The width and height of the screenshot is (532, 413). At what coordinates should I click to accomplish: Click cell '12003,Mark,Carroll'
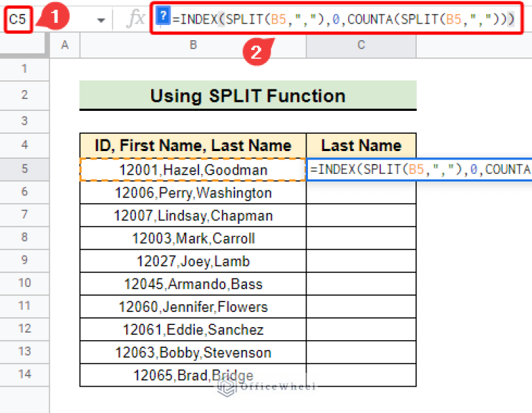193,238
